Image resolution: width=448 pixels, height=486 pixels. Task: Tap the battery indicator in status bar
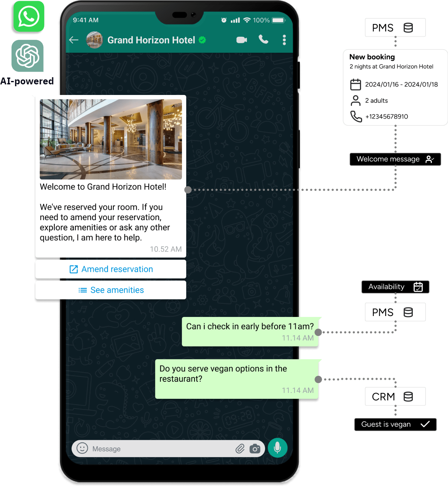[x=278, y=20]
